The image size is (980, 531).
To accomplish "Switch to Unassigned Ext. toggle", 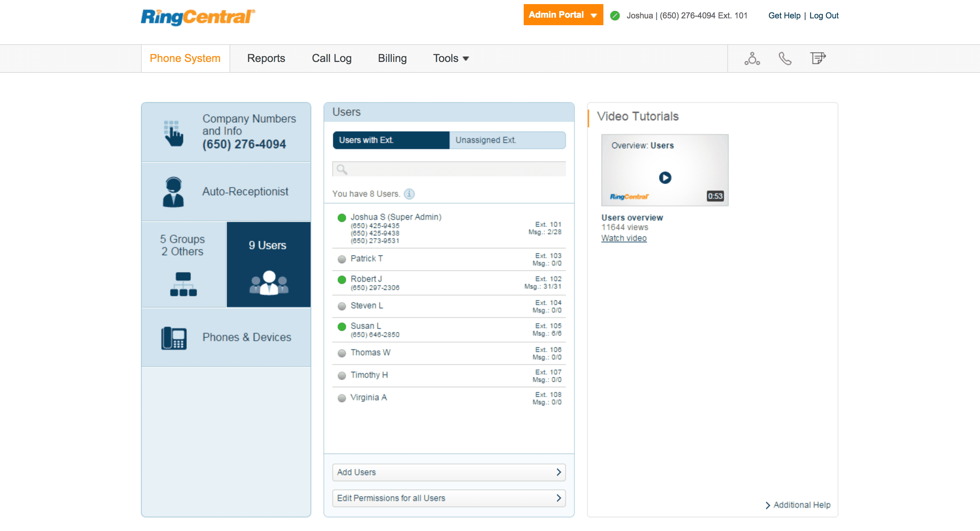I will click(x=507, y=140).
